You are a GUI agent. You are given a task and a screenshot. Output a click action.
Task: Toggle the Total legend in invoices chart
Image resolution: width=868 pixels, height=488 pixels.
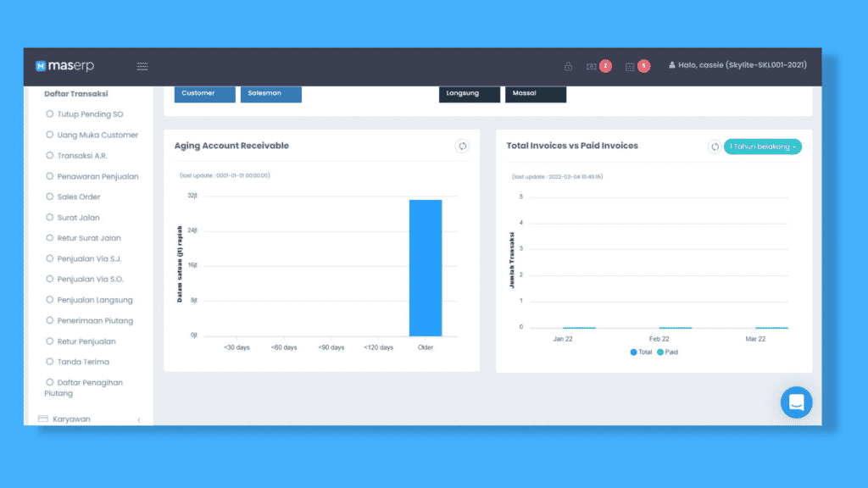coord(640,352)
